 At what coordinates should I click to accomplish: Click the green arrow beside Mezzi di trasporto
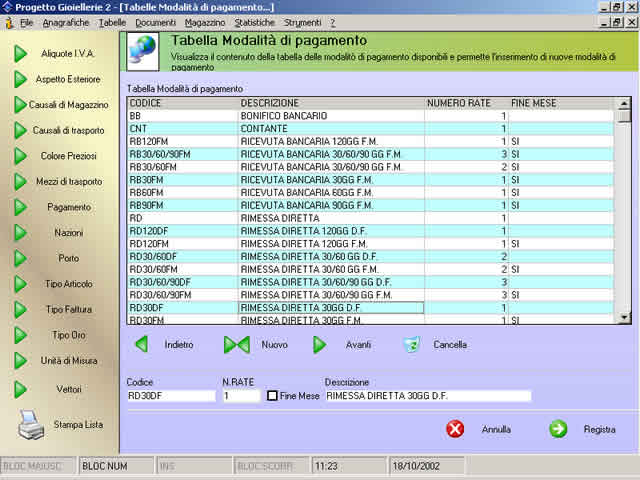click(x=20, y=182)
